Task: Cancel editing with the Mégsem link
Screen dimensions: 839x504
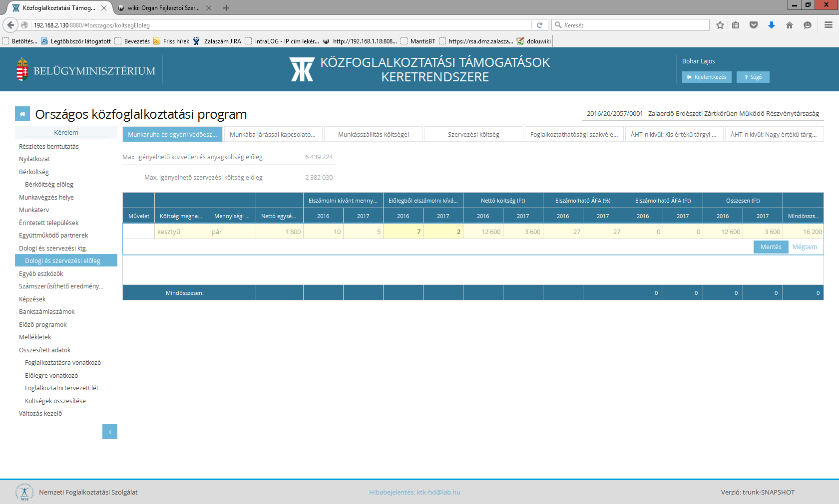Action: 805,247
